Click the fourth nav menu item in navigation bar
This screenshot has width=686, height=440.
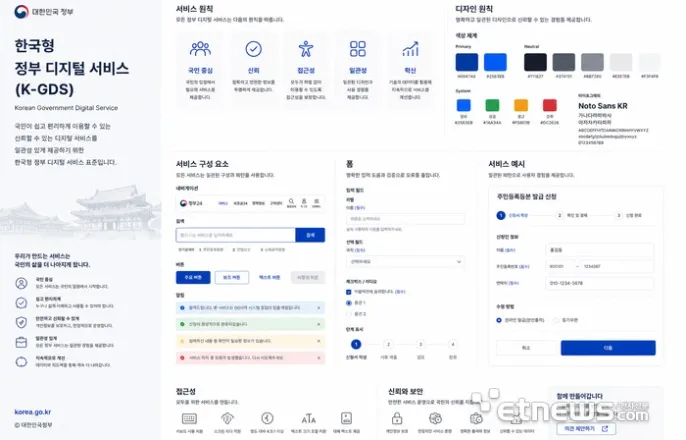pyautogui.click(x=276, y=203)
